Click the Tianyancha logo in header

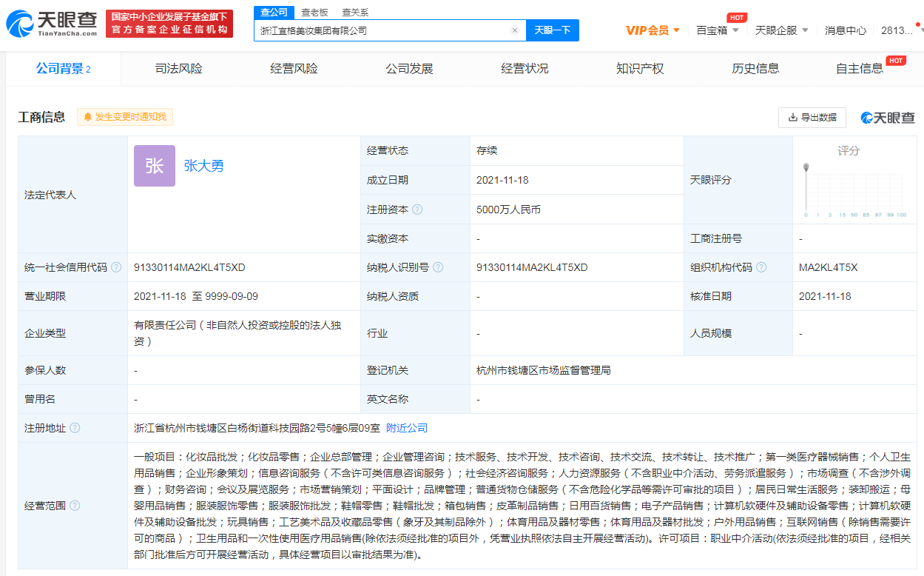click(52, 23)
